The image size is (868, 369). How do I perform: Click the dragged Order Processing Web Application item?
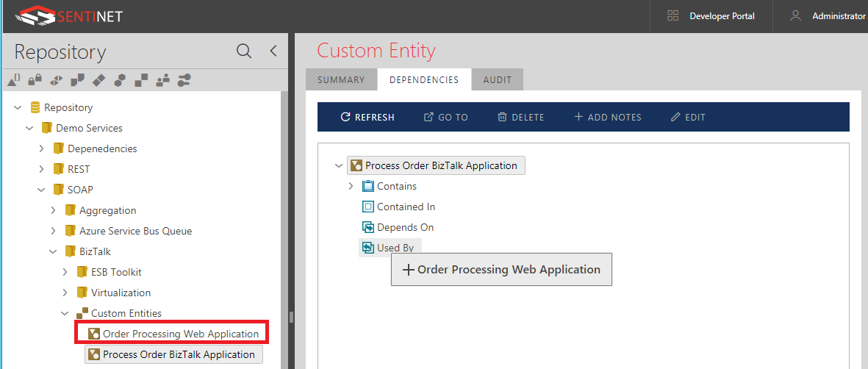pos(501,269)
